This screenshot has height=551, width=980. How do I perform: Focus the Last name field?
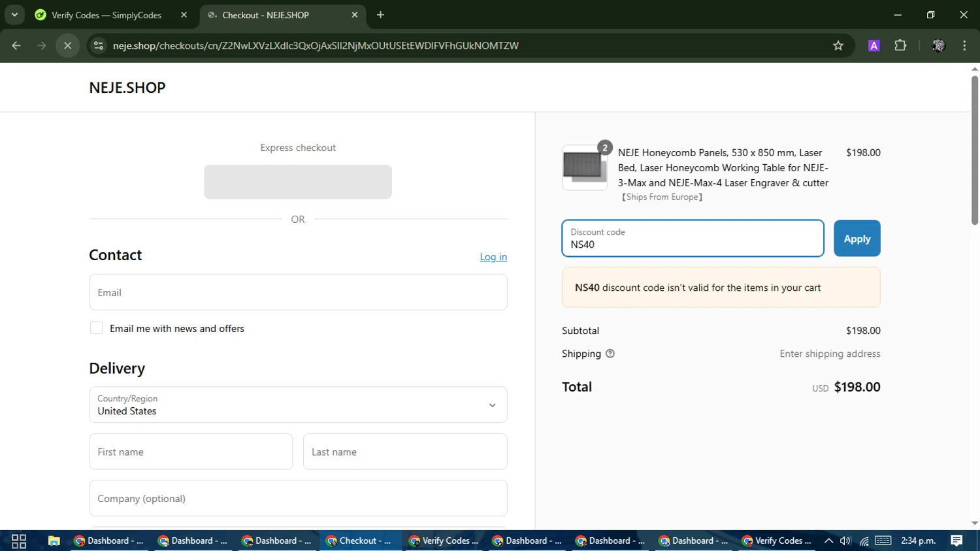[405, 452]
